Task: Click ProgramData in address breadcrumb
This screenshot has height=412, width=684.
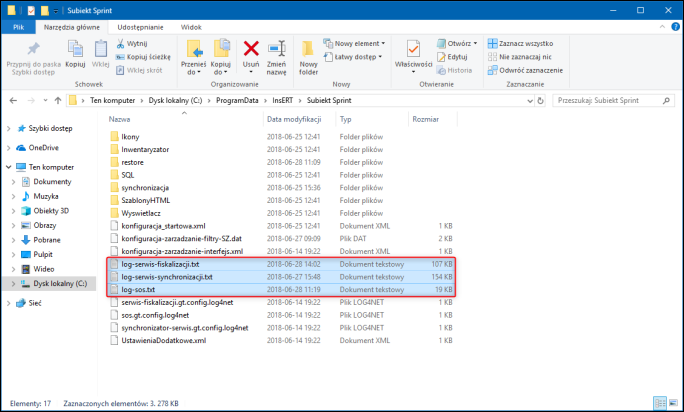Action: (x=237, y=100)
